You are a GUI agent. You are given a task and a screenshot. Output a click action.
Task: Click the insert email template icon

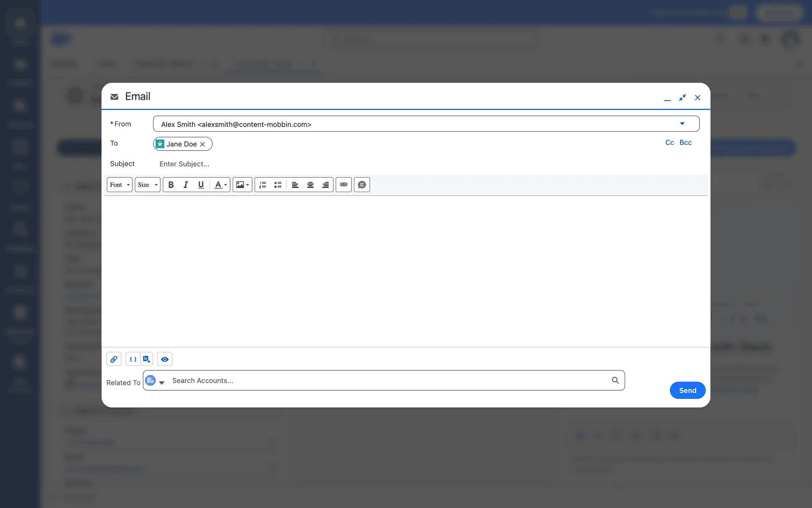(146, 359)
